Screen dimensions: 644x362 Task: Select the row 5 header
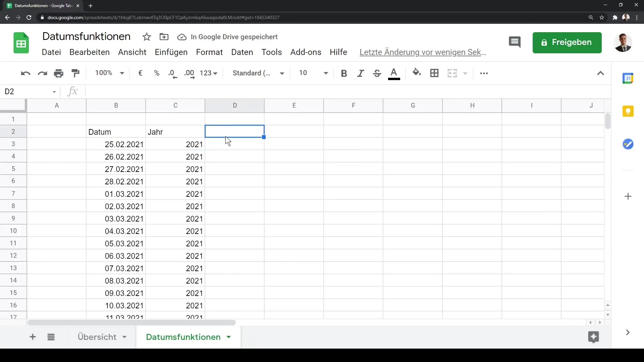coord(13,169)
